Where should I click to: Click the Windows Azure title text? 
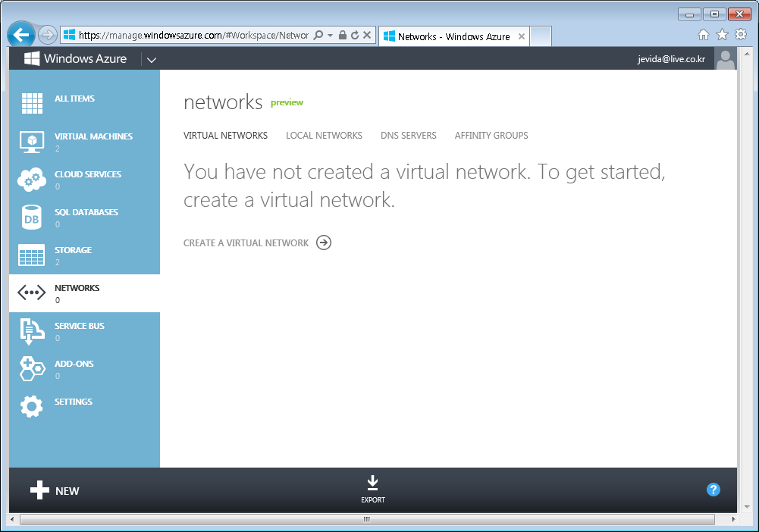[85, 58]
